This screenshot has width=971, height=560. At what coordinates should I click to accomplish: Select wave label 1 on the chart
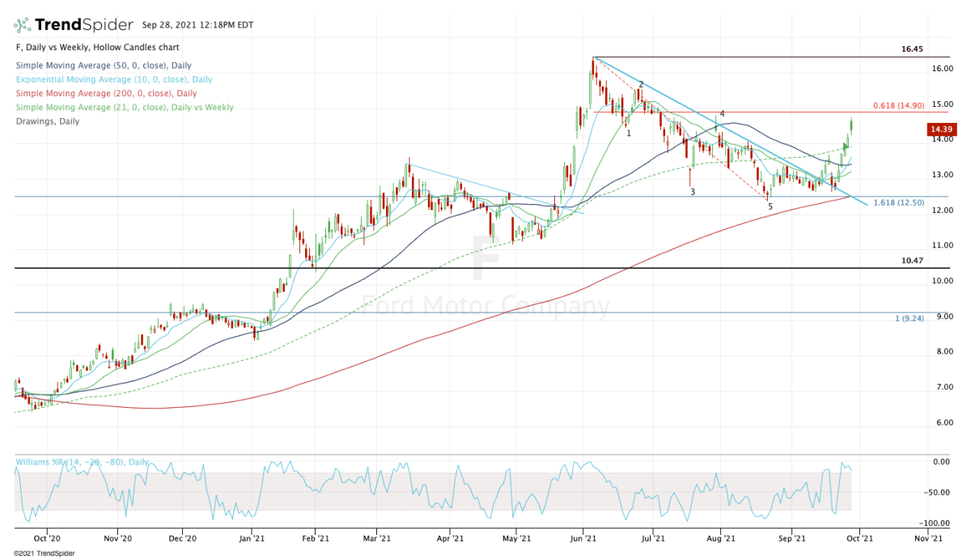(x=629, y=133)
